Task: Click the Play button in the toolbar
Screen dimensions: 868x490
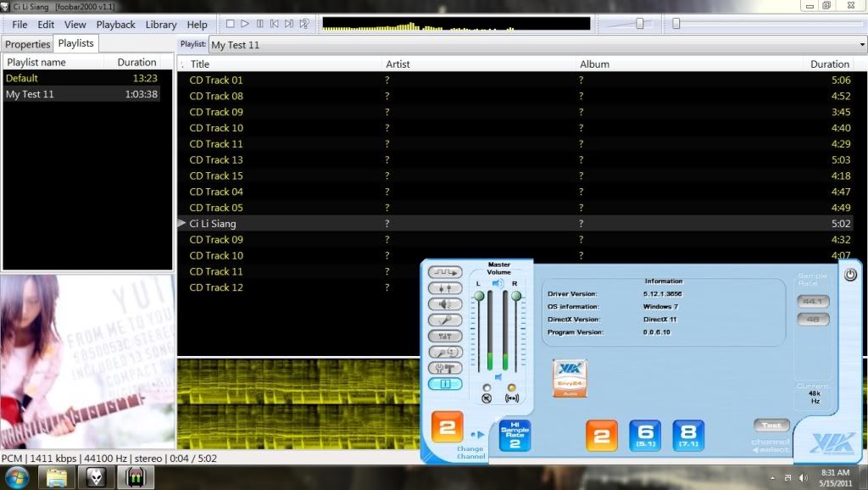Action: tap(245, 24)
